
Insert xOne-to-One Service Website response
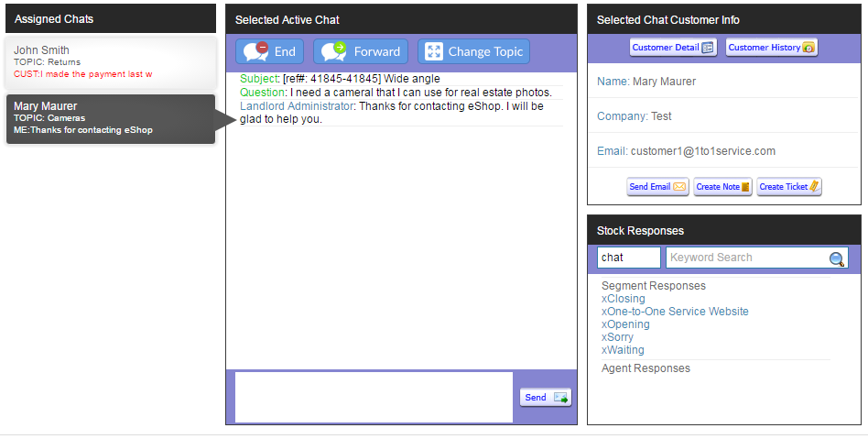click(x=675, y=312)
